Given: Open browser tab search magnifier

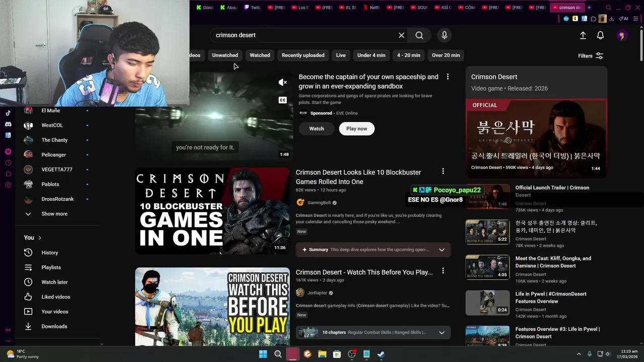Looking at the screenshot, I should point(608,8).
